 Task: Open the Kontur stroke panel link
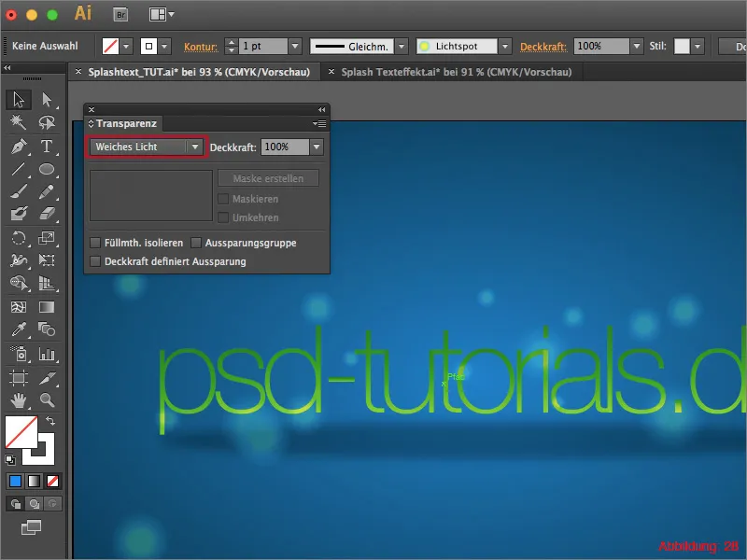pyautogui.click(x=201, y=47)
